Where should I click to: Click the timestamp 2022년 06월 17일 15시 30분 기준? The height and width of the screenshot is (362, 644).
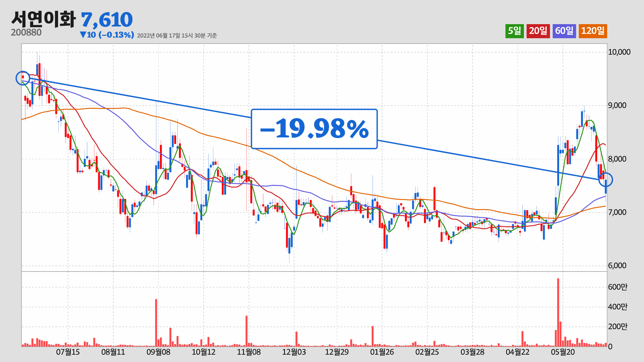click(177, 36)
